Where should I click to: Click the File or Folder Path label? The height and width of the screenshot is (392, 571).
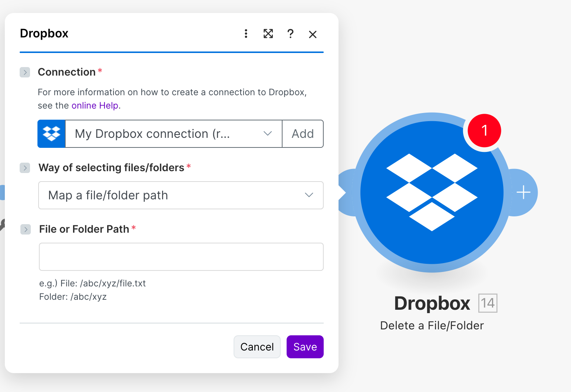84,229
